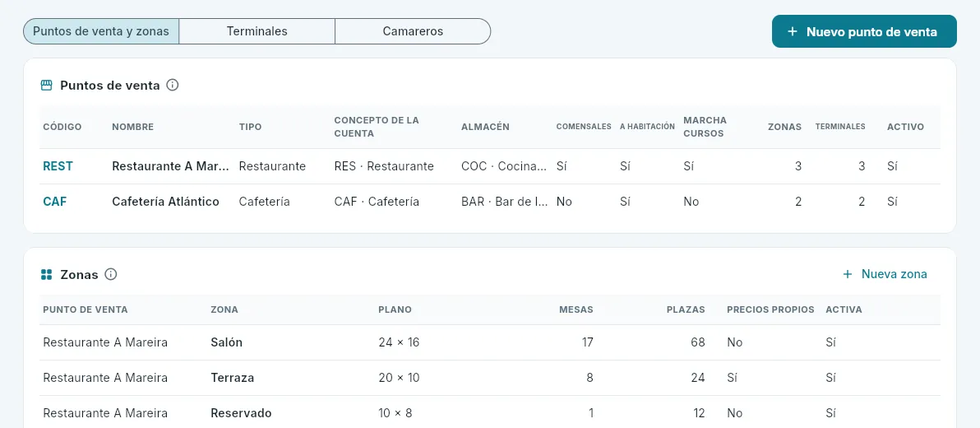This screenshot has width=980, height=428.
Task: Click the 68 plazas value for Salón
Action: click(698, 342)
